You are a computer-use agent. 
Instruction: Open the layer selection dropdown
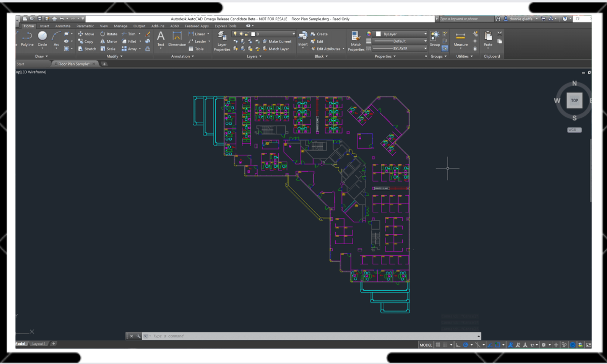(x=293, y=34)
